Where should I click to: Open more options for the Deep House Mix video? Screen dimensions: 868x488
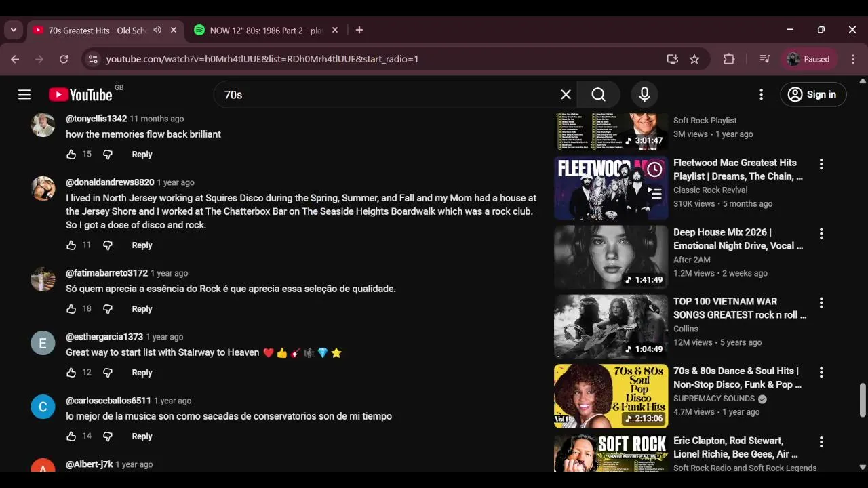[x=821, y=234]
